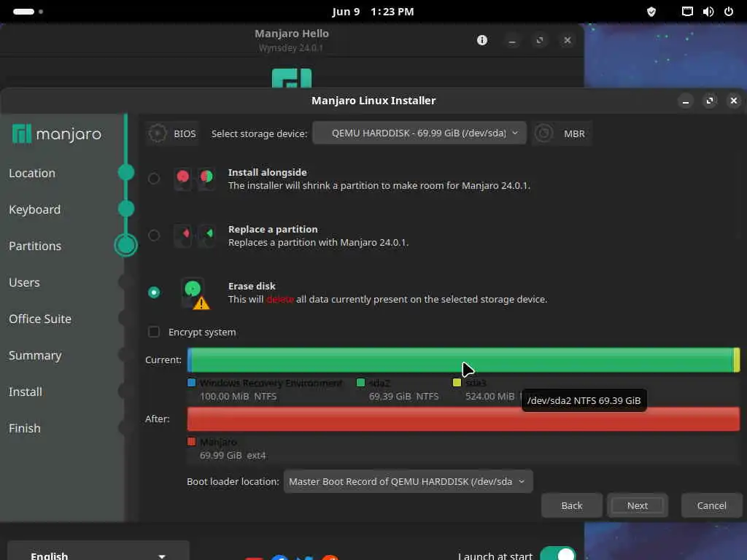Click the manjaro logo in sidebar
The height and width of the screenshot is (560, 747).
57,134
